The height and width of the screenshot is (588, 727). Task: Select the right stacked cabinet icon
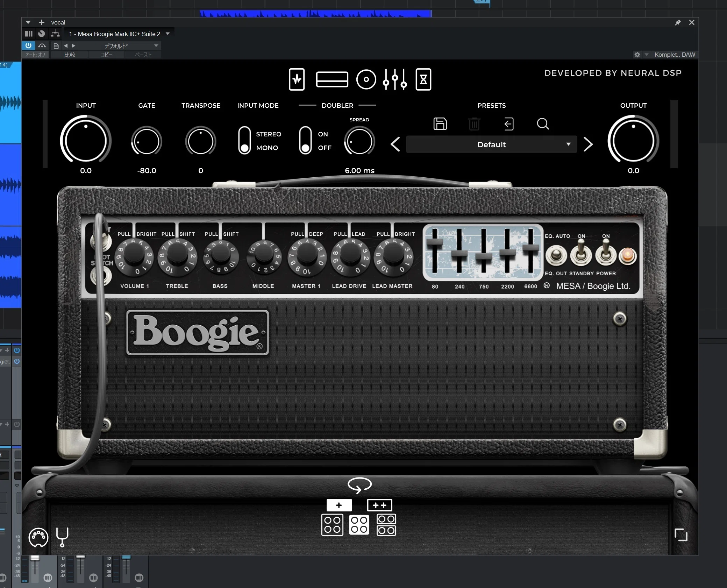pos(386,525)
